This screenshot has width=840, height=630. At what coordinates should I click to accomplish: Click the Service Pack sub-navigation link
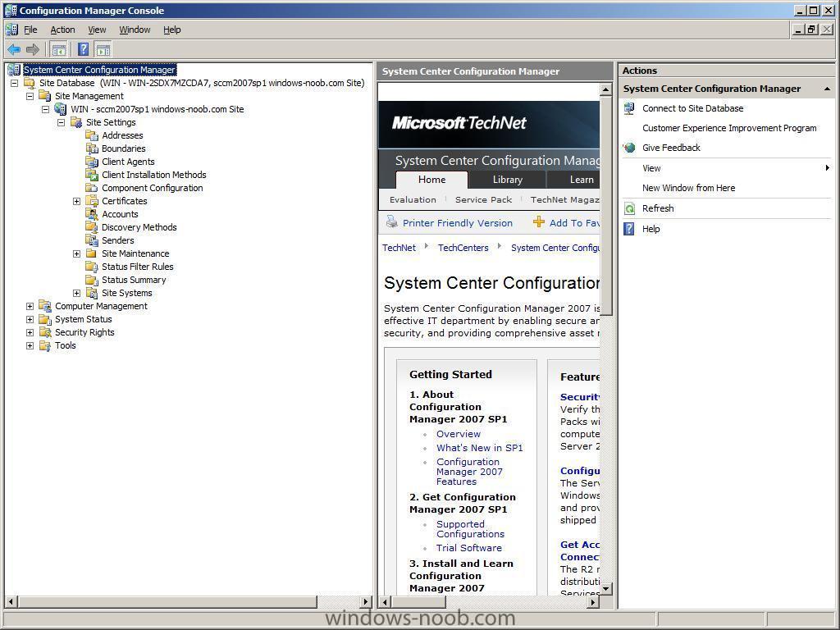click(x=483, y=200)
